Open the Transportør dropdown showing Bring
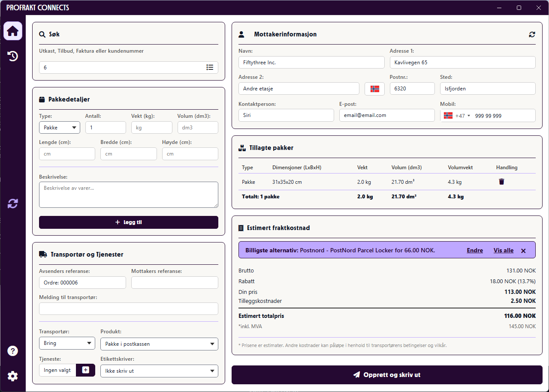This screenshot has width=549, height=392. (67, 343)
